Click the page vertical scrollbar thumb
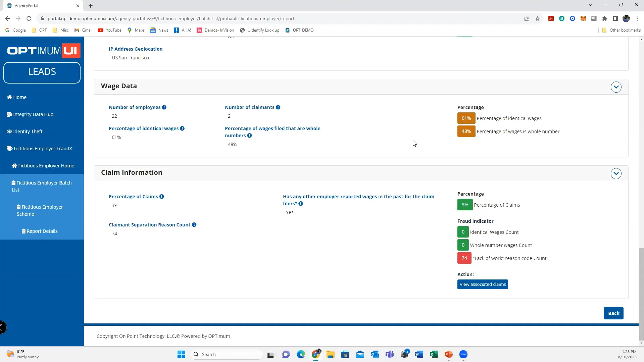The width and height of the screenshot is (644, 362). click(x=641, y=294)
